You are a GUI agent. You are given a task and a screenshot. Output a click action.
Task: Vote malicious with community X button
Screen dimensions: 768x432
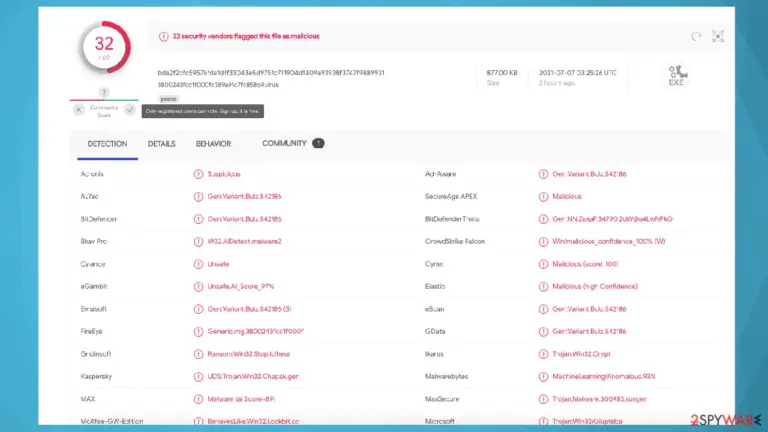coord(78,110)
